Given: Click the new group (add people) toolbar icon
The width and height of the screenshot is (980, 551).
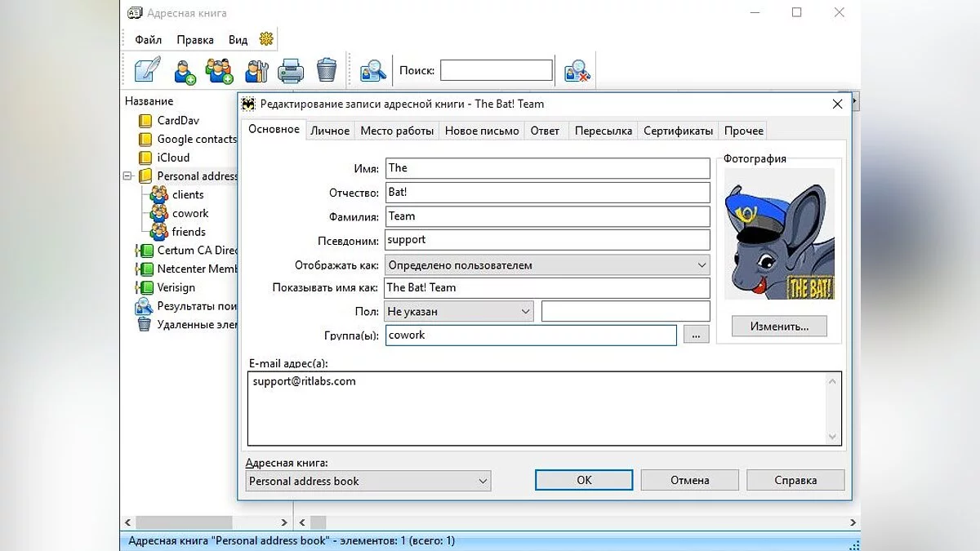Looking at the screenshot, I should pyautogui.click(x=220, y=71).
